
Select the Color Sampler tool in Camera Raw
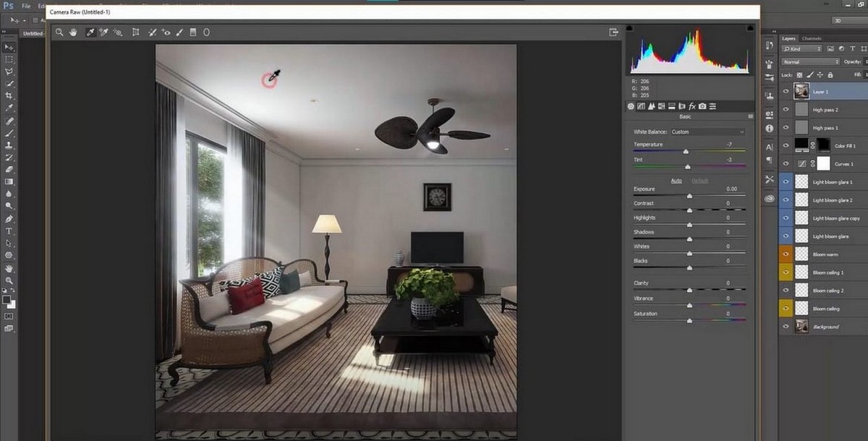click(x=103, y=32)
